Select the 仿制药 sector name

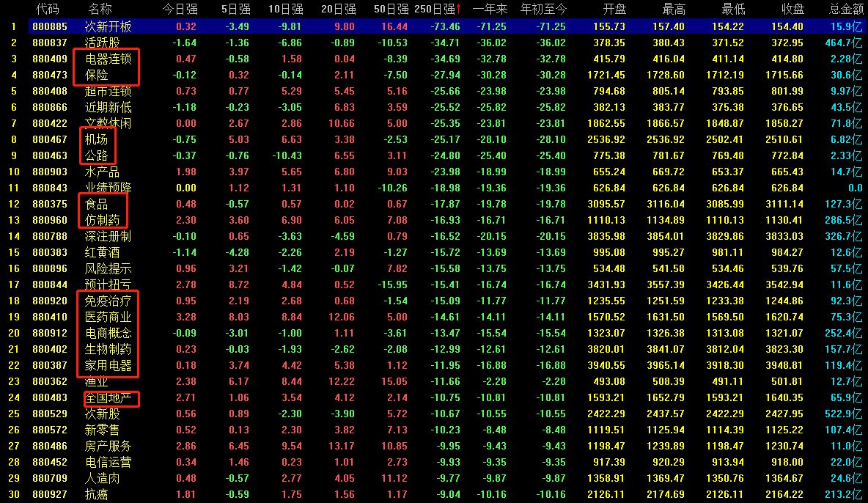tap(102, 221)
